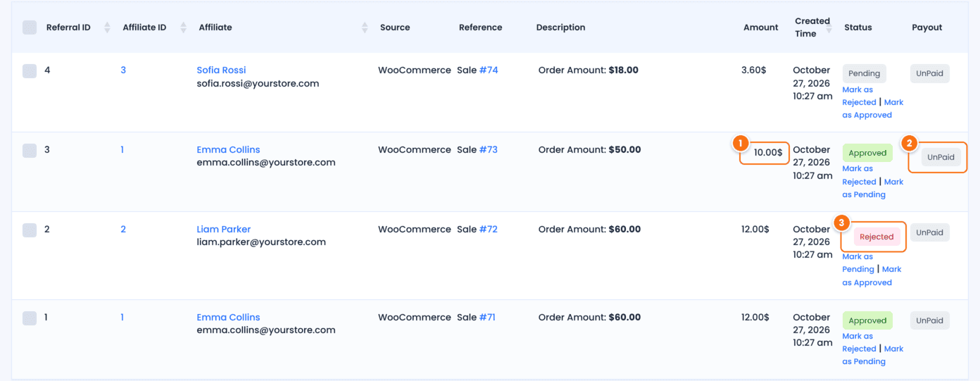The width and height of the screenshot is (980, 381).
Task: Click the Affiliate ID column header
Action: [144, 27]
